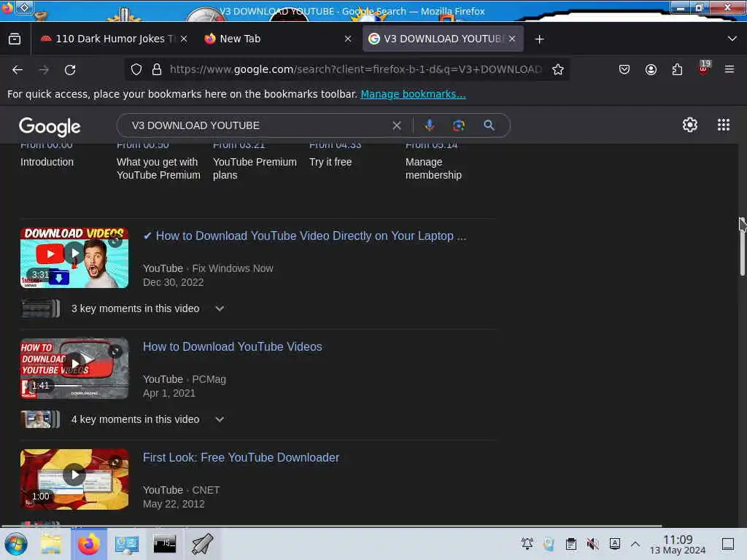Open the taskbar clock showing 11:09
Screen dimensions: 747x560
678,544
